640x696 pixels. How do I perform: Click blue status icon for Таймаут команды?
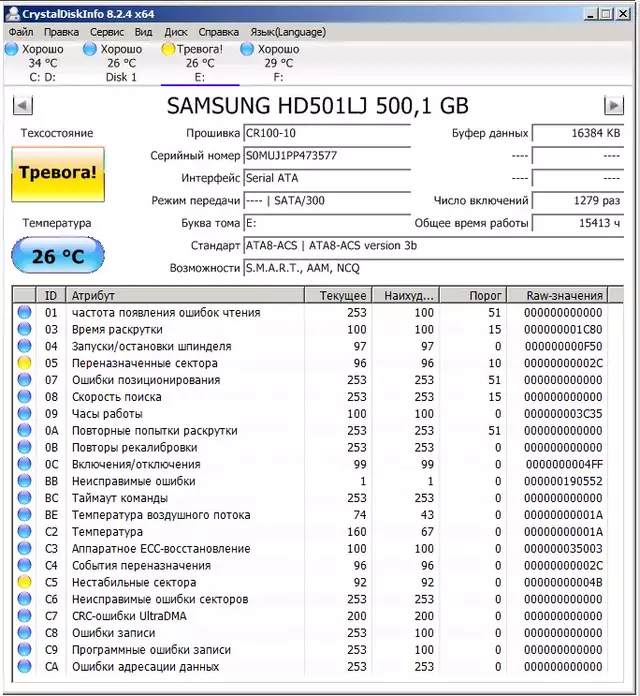[x=24, y=498]
